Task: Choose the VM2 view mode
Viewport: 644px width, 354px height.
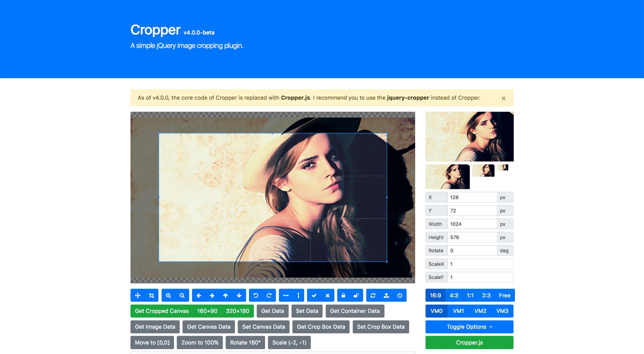Action: point(480,311)
